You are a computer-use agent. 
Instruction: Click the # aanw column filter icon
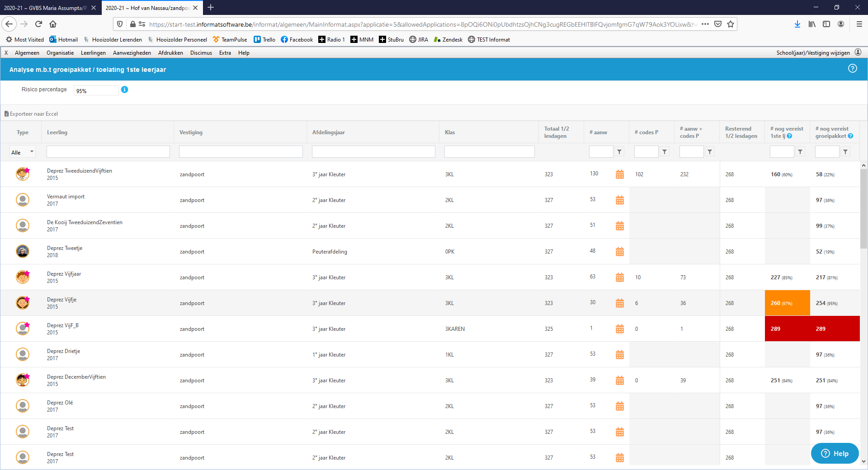tap(619, 152)
